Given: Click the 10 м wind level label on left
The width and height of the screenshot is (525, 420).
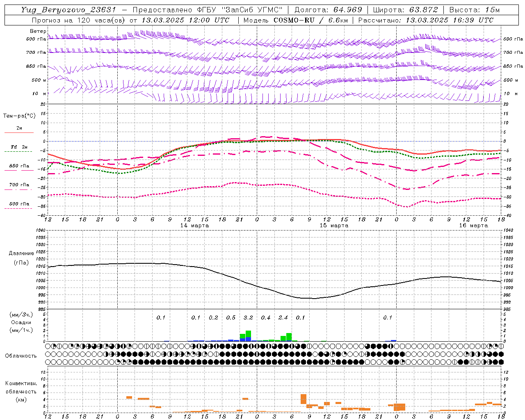Looking at the screenshot, I should [x=40, y=94].
